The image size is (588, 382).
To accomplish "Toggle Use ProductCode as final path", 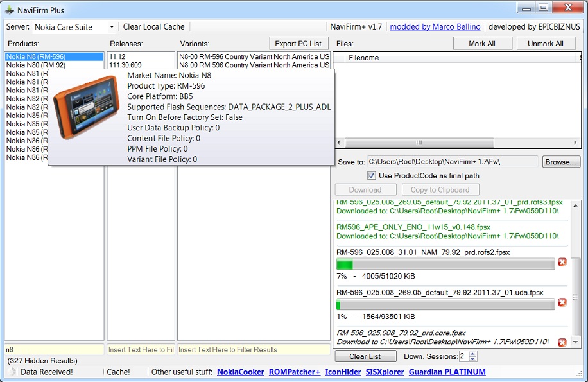I will click(371, 175).
